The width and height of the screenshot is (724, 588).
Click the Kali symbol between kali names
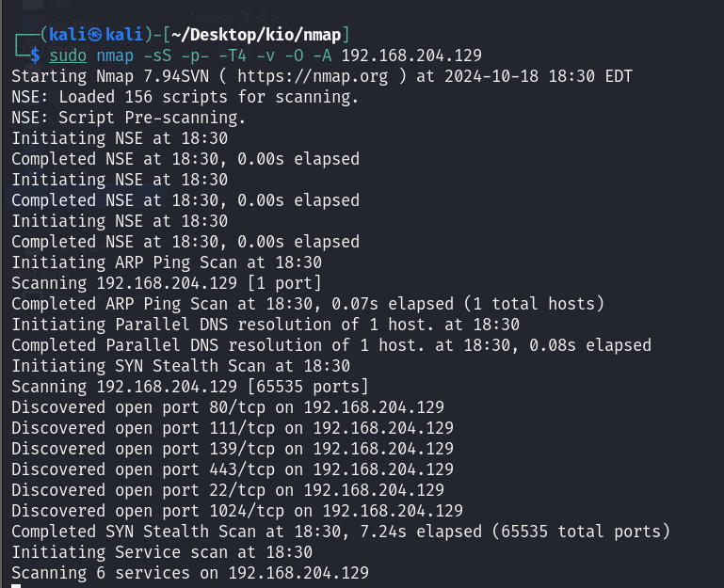click(95, 35)
